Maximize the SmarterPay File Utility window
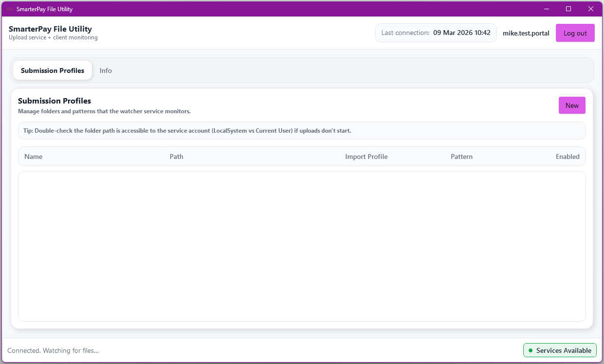The image size is (604, 364). [x=568, y=9]
